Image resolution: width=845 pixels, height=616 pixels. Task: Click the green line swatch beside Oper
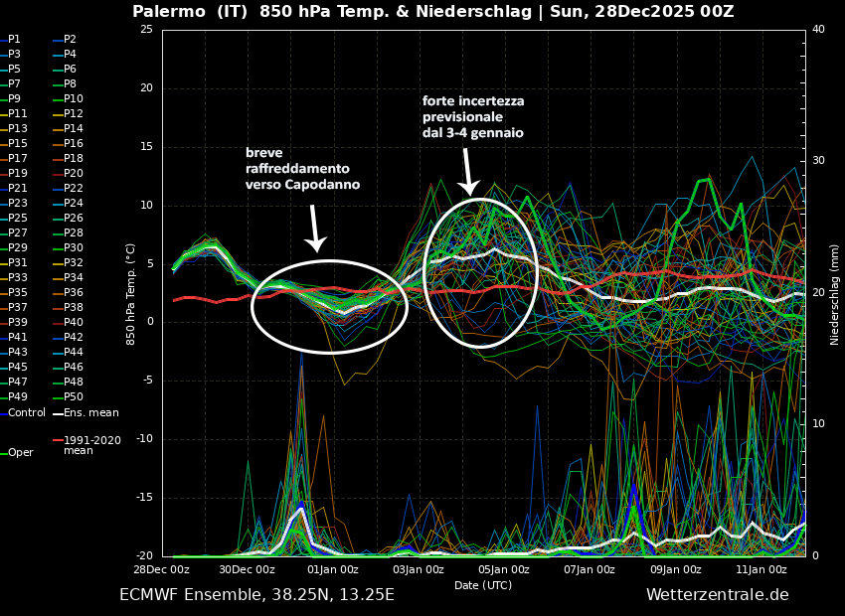point(4,453)
